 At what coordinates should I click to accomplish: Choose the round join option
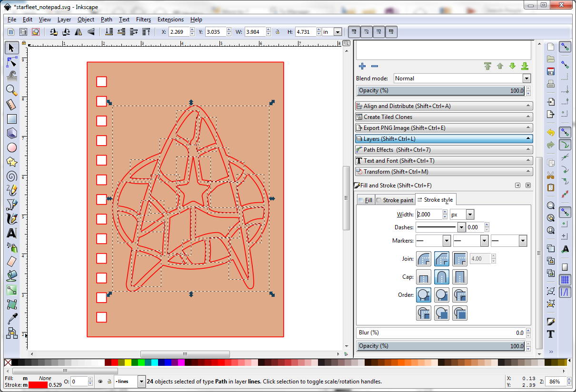[424, 259]
